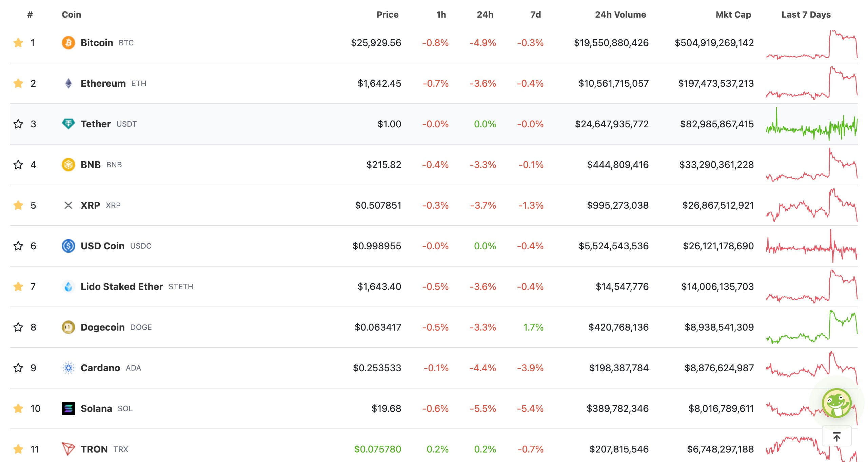Star Dogecoin as a favorite

click(x=18, y=327)
